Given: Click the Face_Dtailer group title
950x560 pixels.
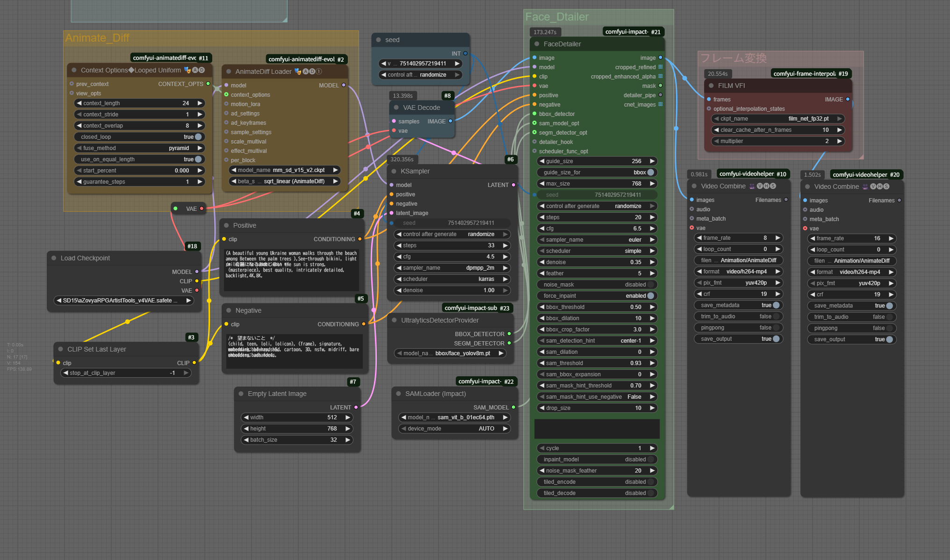Looking at the screenshot, I should click(557, 17).
